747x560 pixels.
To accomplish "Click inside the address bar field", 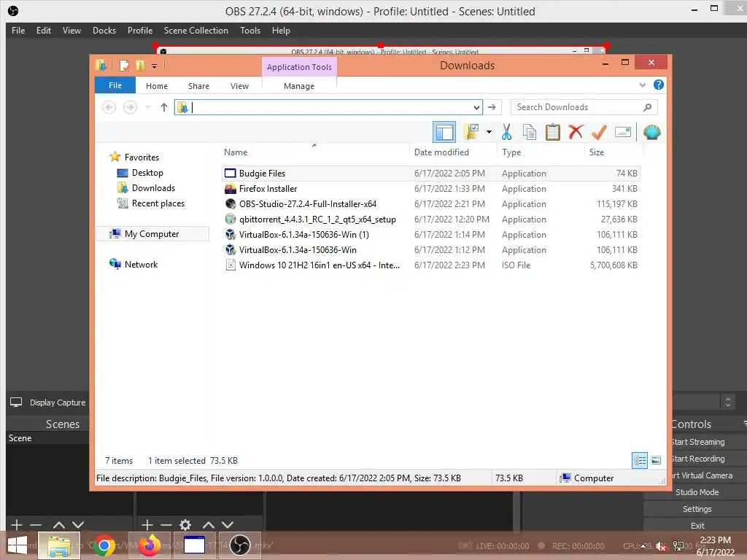I will [329, 107].
